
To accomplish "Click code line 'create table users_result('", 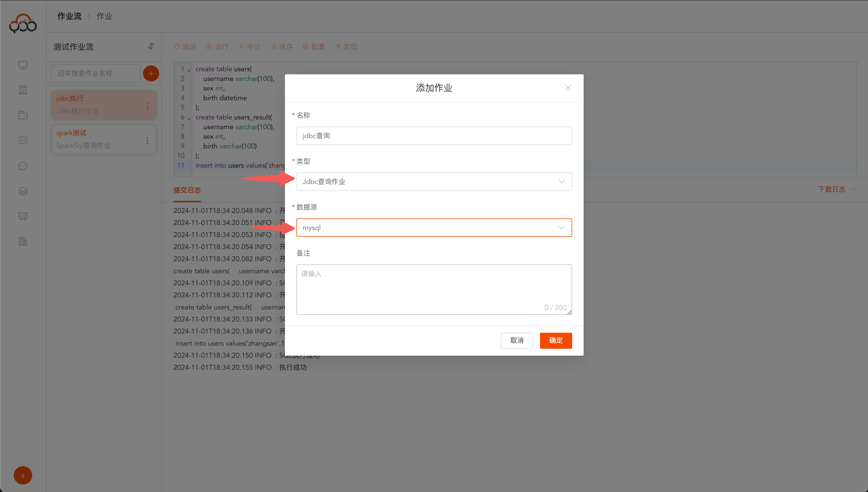I will tap(234, 117).
